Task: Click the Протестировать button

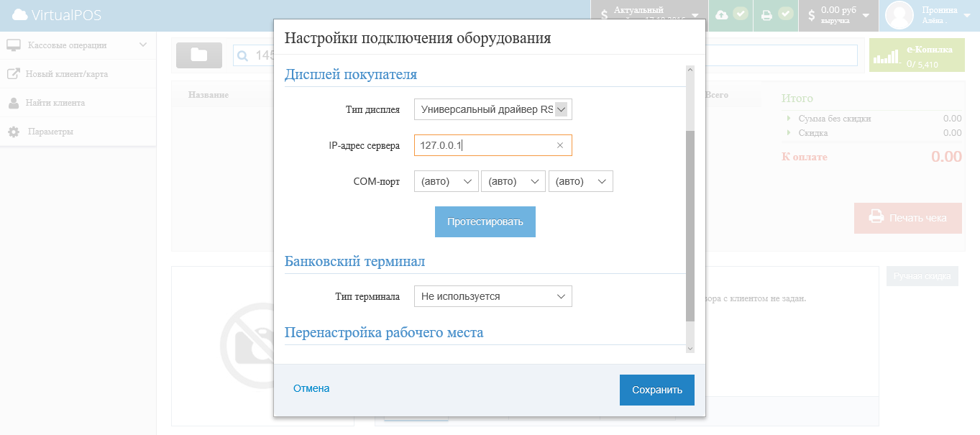Action: [485, 221]
